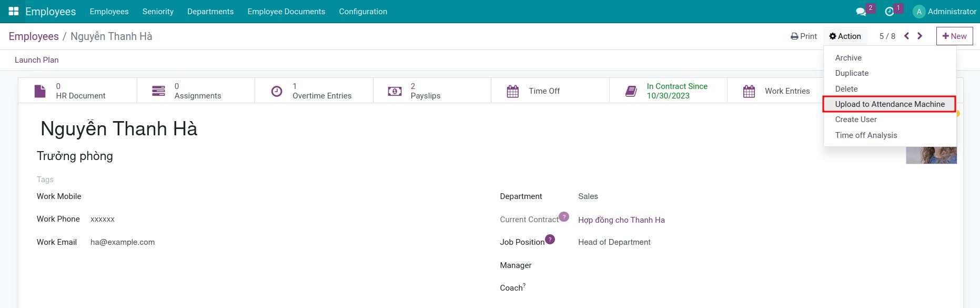Go to next employee record arrow
This screenshot has width=980, height=308.
tap(920, 36)
